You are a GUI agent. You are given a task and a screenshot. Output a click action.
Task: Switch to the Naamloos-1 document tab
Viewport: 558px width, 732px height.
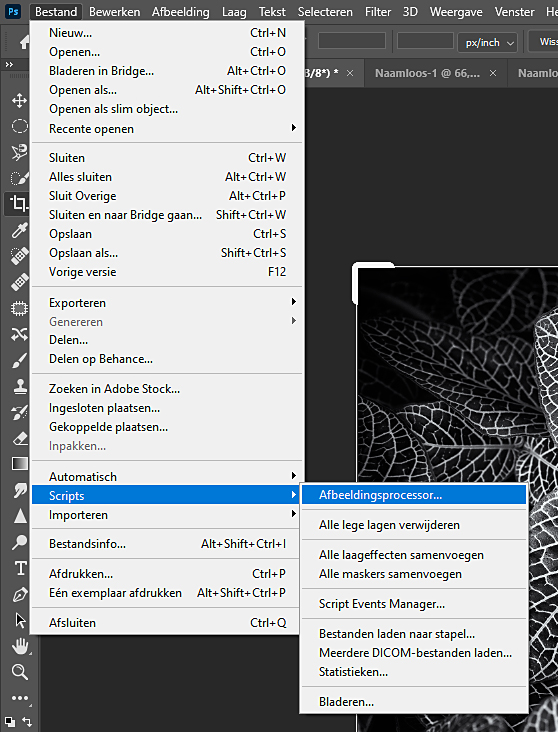(427, 73)
